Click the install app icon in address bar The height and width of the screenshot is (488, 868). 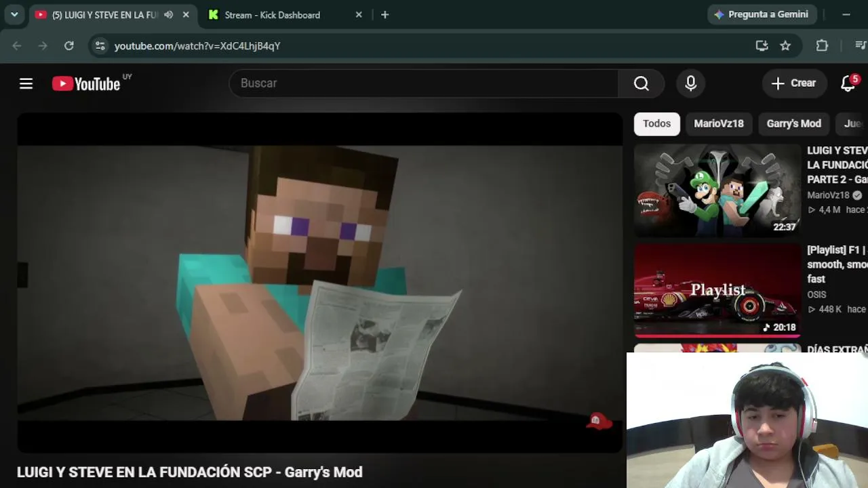762,45
